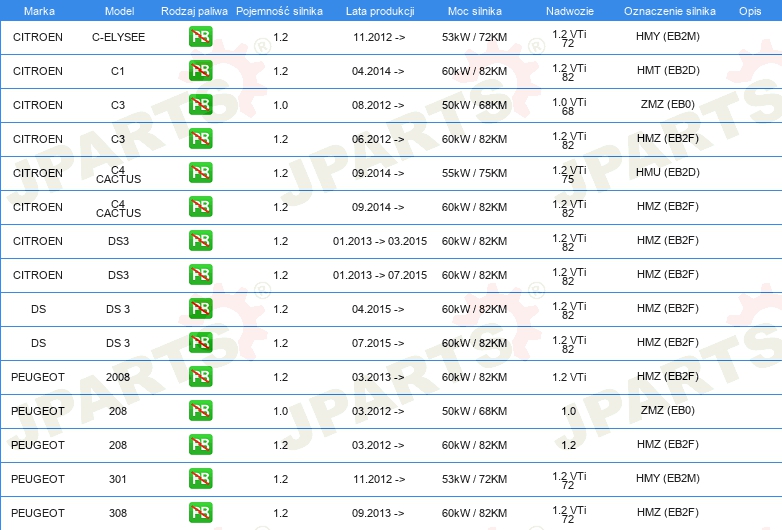Image resolution: width=782 pixels, height=530 pixels.
Task: Click 50kW / 68KM in Peugeot 208 row
Action: 474,411
